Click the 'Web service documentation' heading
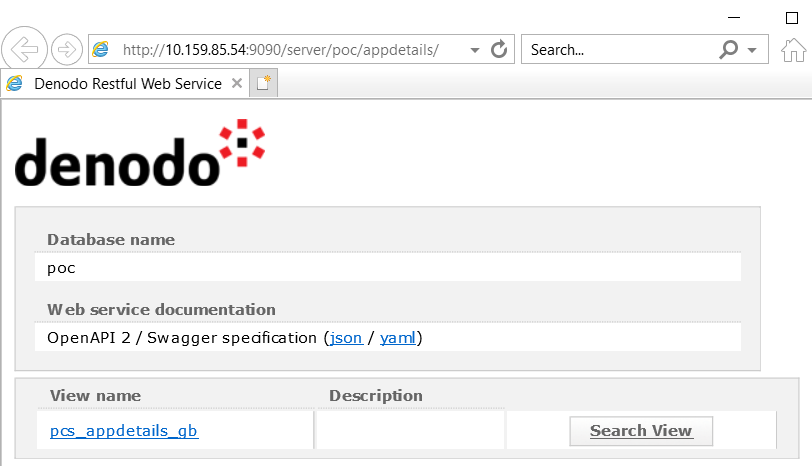 coord(161,310)
